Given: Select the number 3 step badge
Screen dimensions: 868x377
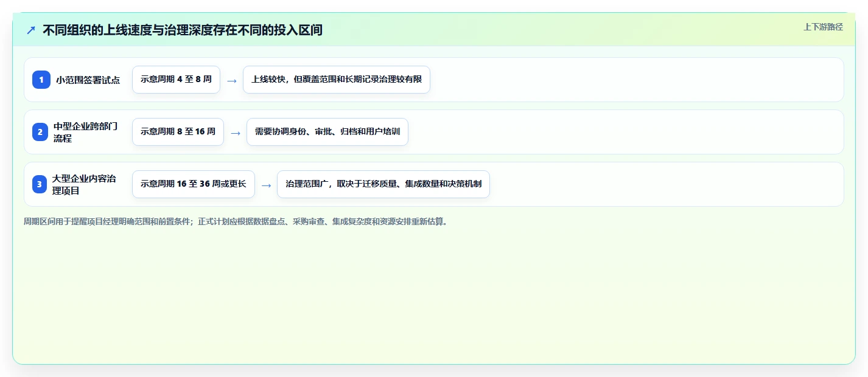Looking at the screenshot, I should pos(40,184).
